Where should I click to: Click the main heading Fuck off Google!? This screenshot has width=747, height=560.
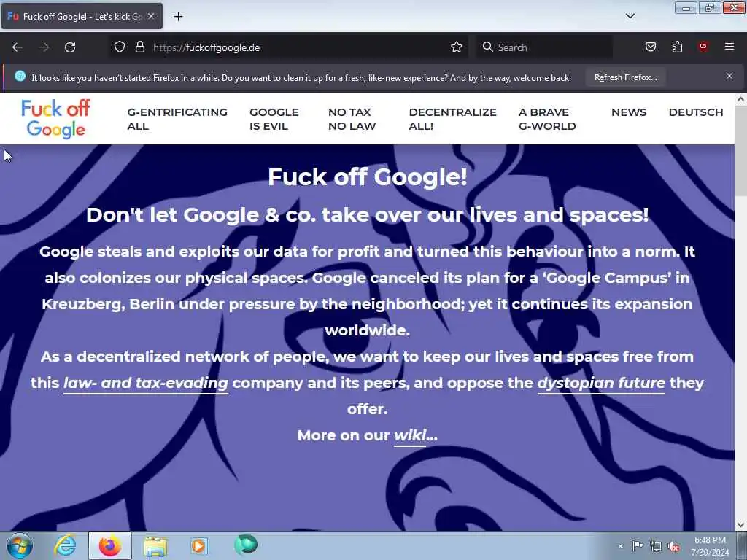[368, 177]
